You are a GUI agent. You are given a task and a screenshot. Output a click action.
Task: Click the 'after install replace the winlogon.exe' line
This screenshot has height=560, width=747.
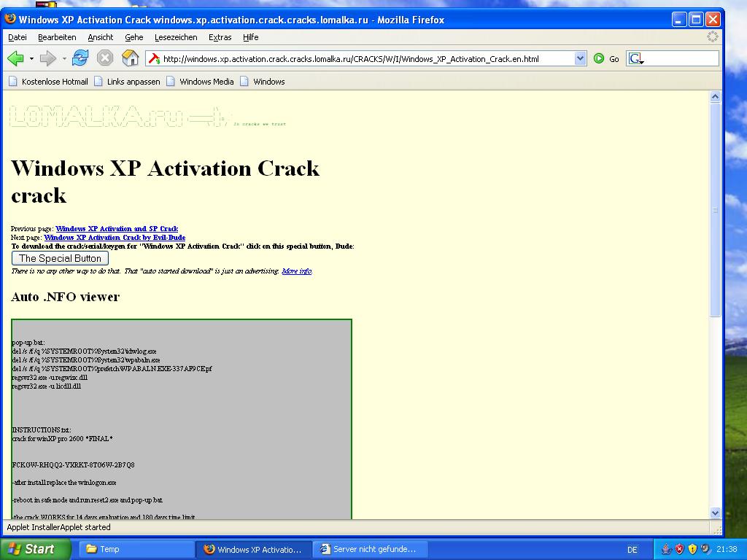click(x=64, y=483)
